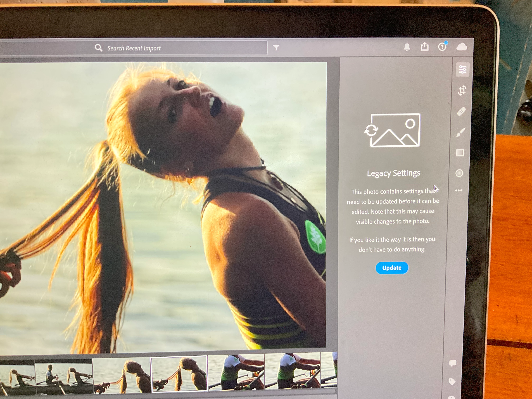Click the main photo of woman flipping hair
Screen dimensions: 532x399
163,207
